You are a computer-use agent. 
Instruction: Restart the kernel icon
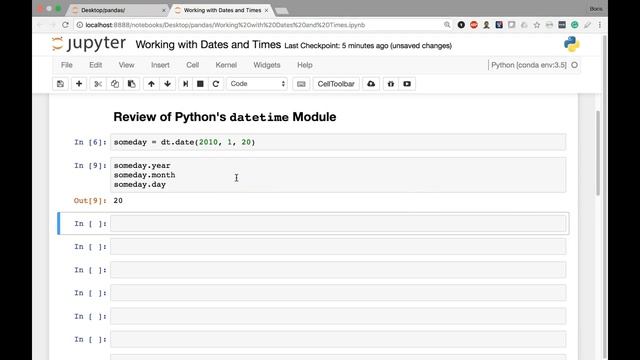pos(216,84)
